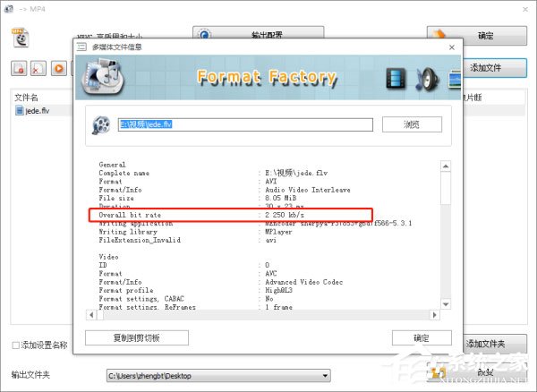Click the Format Factory logo icon
Screen dimensions: 537x392
102,77
